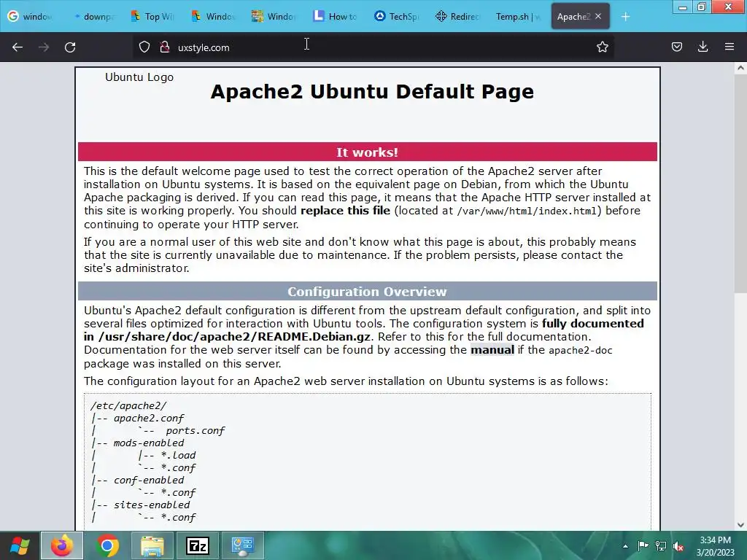Click the vertical scrollbar thumb
The height and width of the screenshot is (560, 747).
pyautogui.click(x=740, y=183)
